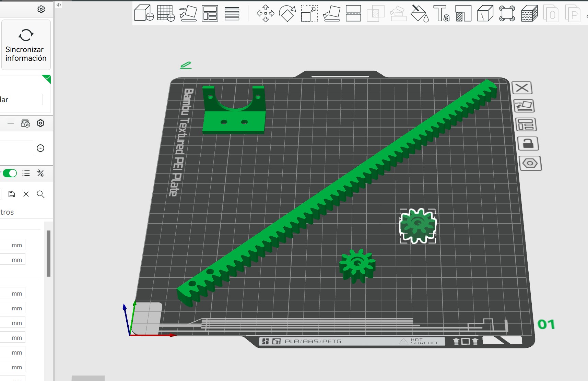Select the unselected pinion gear model
Screen dimensions: 588x381
click(x=357, y=266)
